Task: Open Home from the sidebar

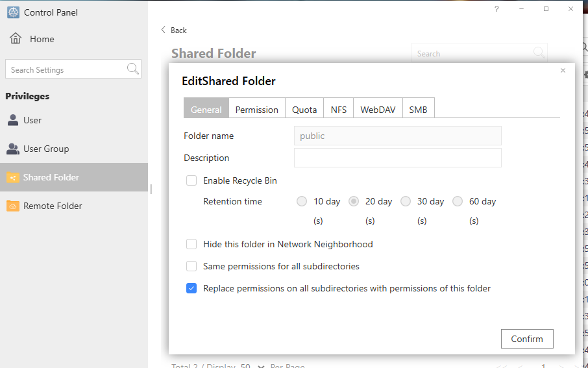Action: click(32, 39)
